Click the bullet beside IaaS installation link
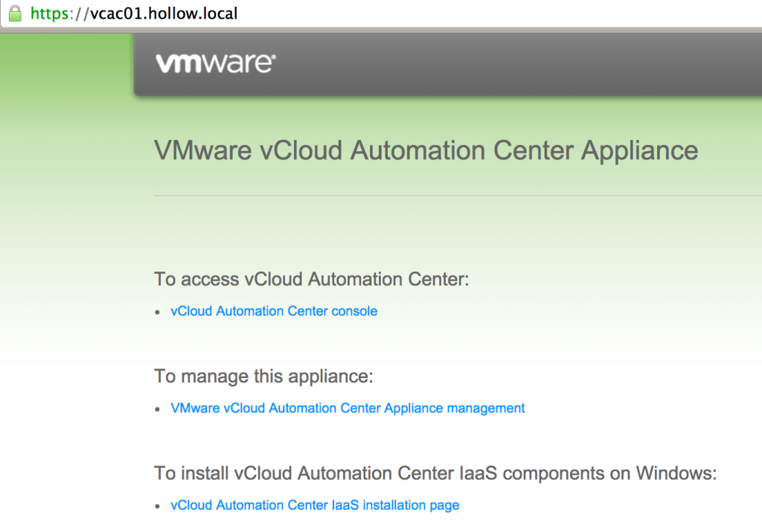 (x=157, y=505)
